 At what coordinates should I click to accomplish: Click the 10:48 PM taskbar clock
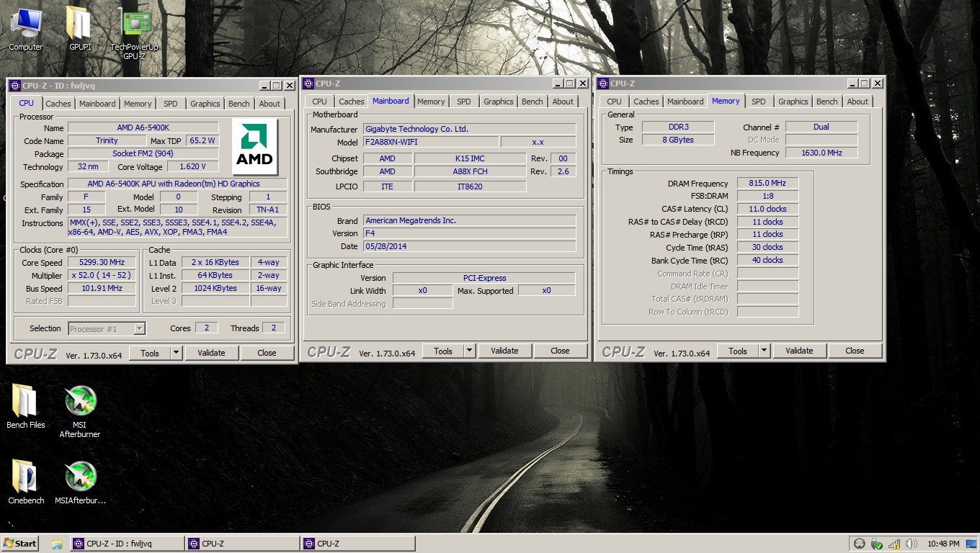(x=943, y=544)
